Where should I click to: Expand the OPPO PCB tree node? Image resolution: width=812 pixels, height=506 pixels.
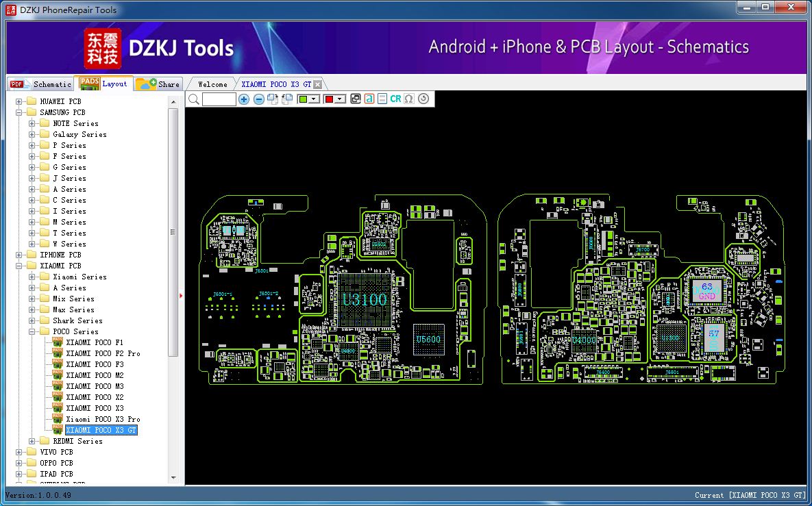[x=19, y=463]
